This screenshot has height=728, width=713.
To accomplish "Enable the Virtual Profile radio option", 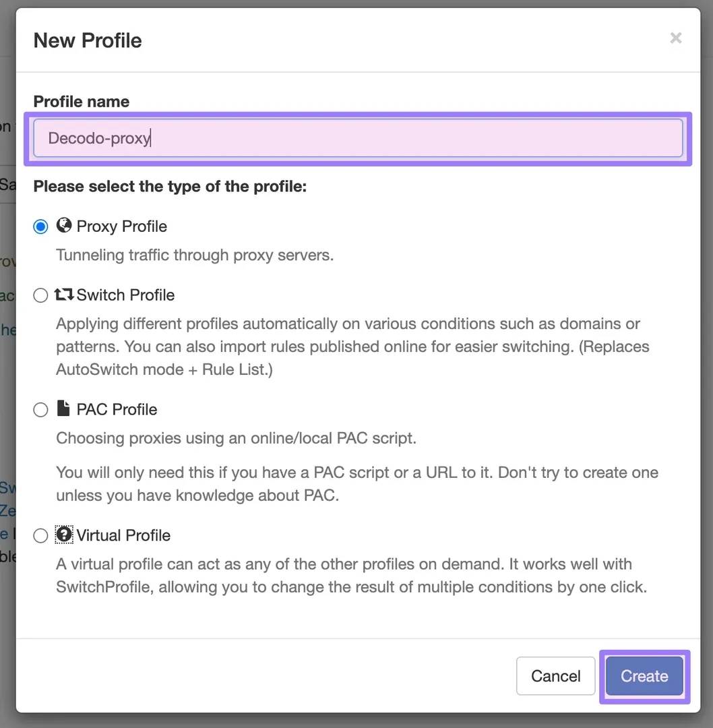I will (x=40, y=536).
